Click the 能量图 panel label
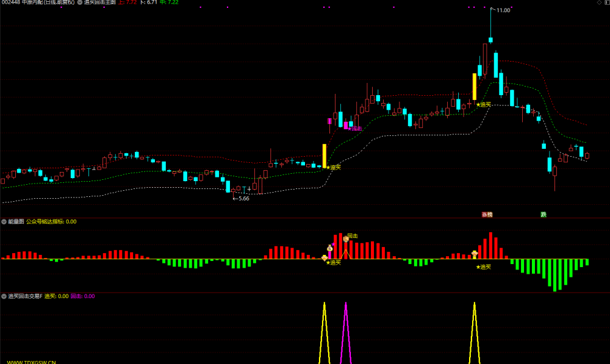The image size is (610, 364). click(x=16, y=222)
